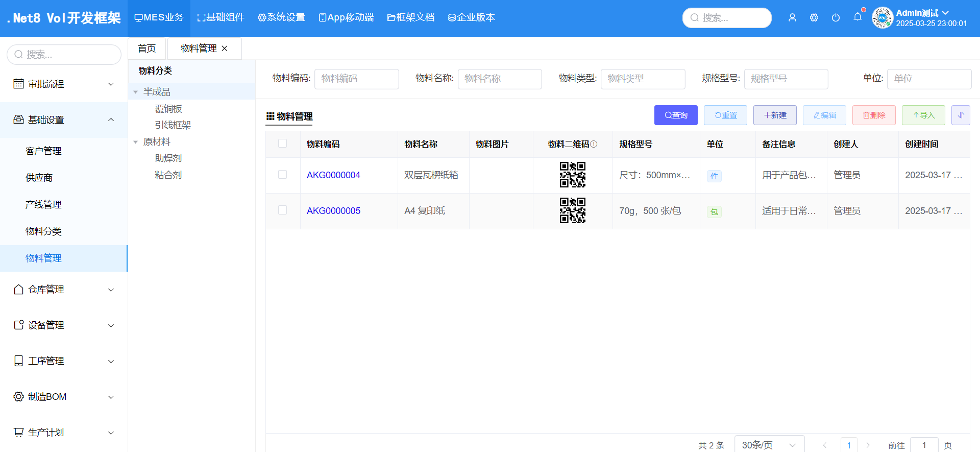The width and height of the screenshot is (980, 452).
Task: Check the AKG0000005 row checkbox
Action: tap(282, 210)
